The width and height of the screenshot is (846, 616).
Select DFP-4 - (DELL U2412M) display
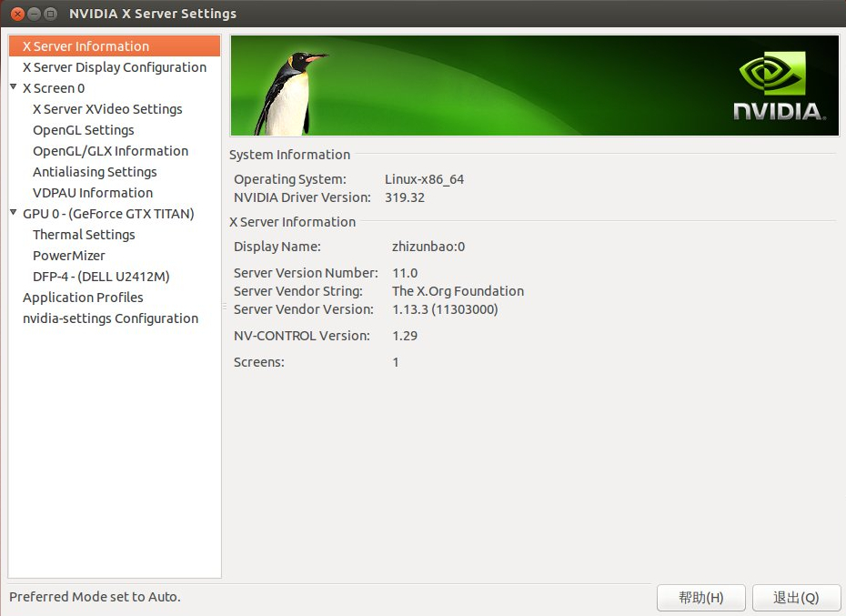pos(101,277)
